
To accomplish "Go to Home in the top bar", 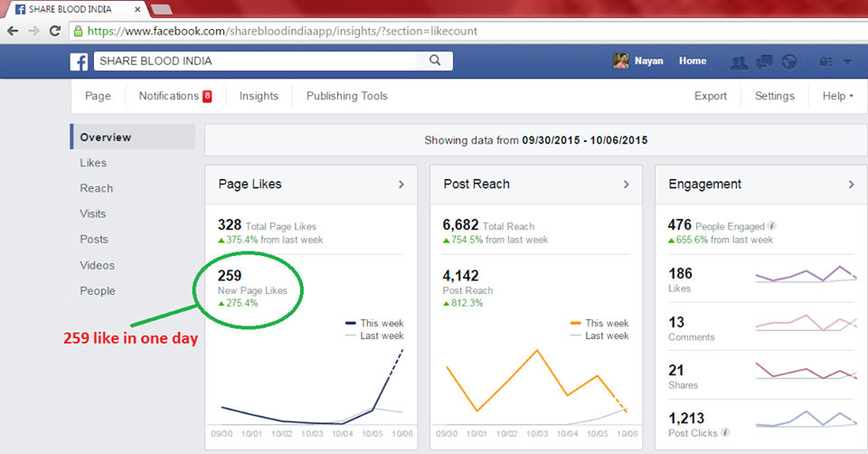I will [x=693, y=61].
